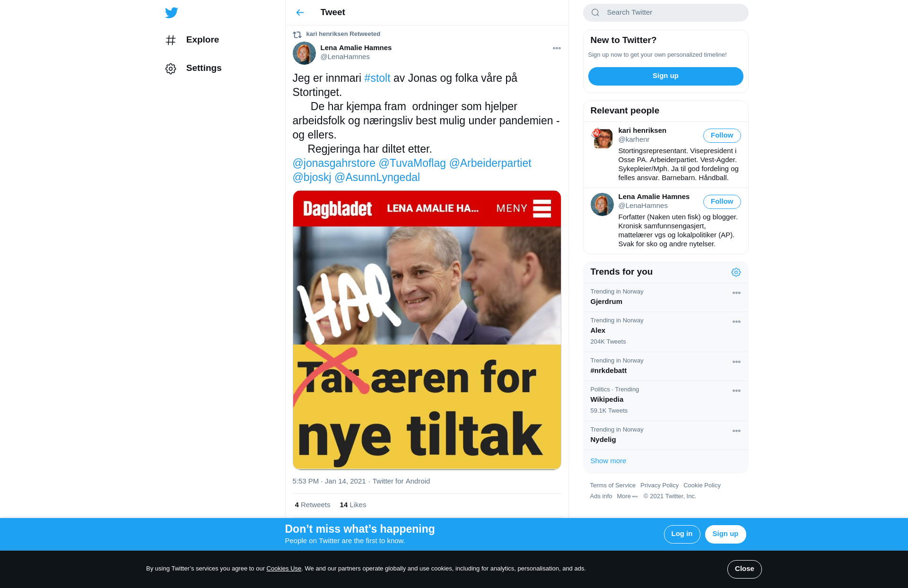Click into the Search Twitter field
The width and height of the screenshot is (908, 588).
pos(665,13)
